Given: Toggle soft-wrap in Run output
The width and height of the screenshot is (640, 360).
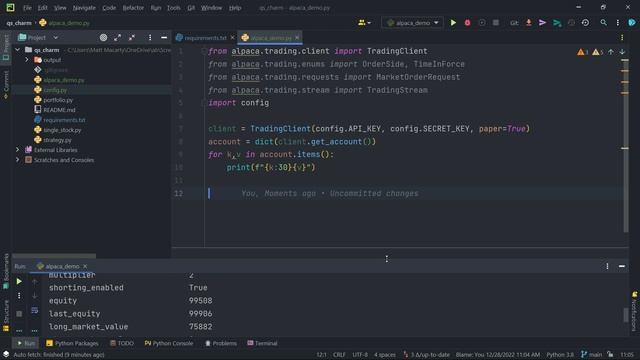Looking at the screenshot, I should (35, 311).
